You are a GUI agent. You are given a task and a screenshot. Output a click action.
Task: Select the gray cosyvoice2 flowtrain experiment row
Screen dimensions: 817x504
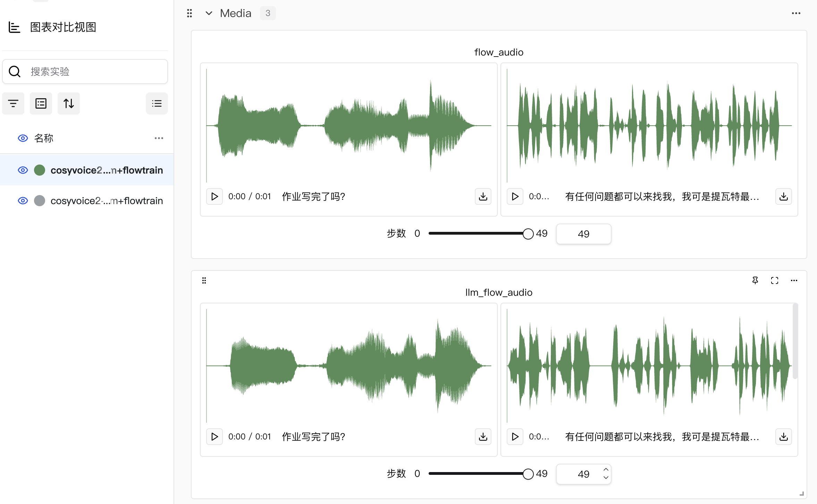[x=106, y=201]
